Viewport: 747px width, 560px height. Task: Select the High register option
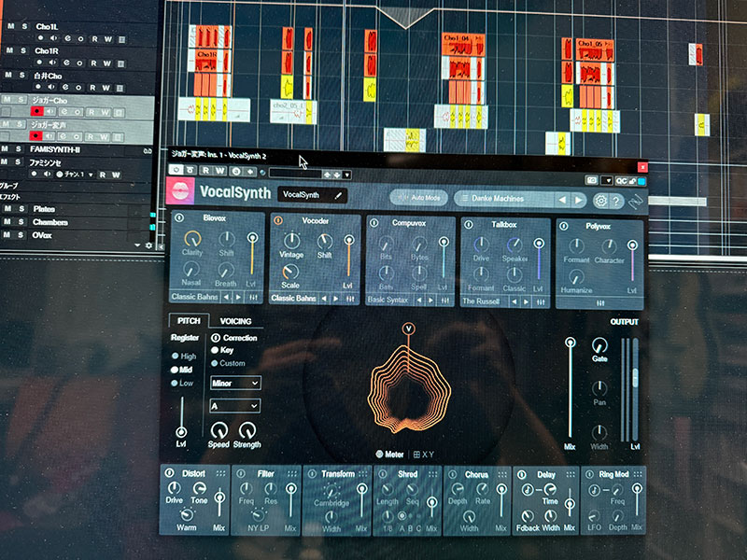pyautogui.click(x=184, y=356)
